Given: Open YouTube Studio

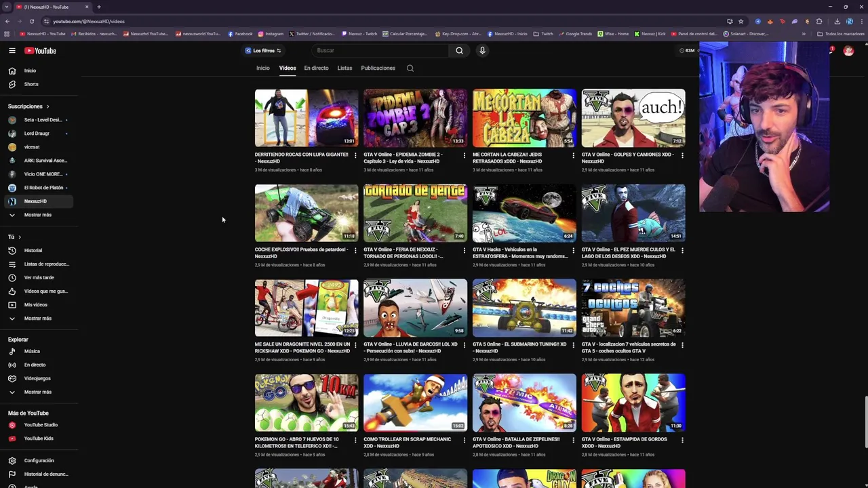Looking at the screenshot, I should [39, 425].
